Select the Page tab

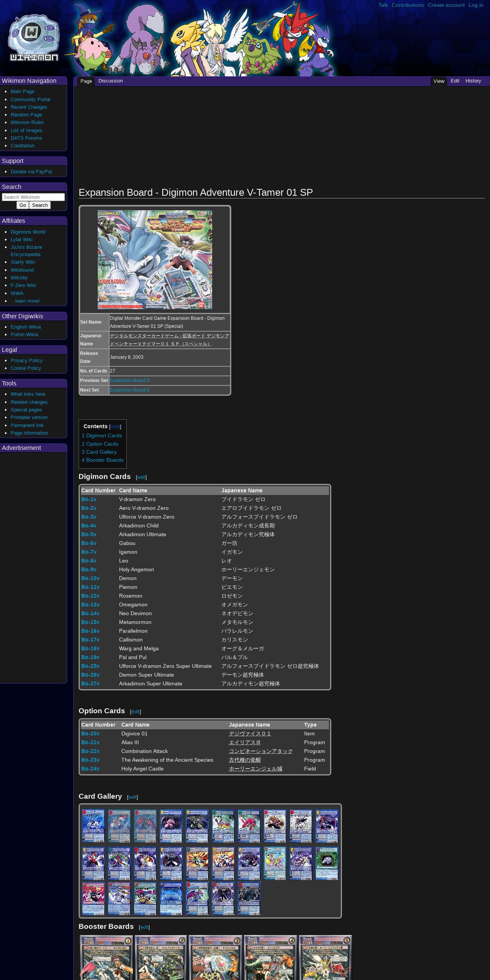[86, 81]
